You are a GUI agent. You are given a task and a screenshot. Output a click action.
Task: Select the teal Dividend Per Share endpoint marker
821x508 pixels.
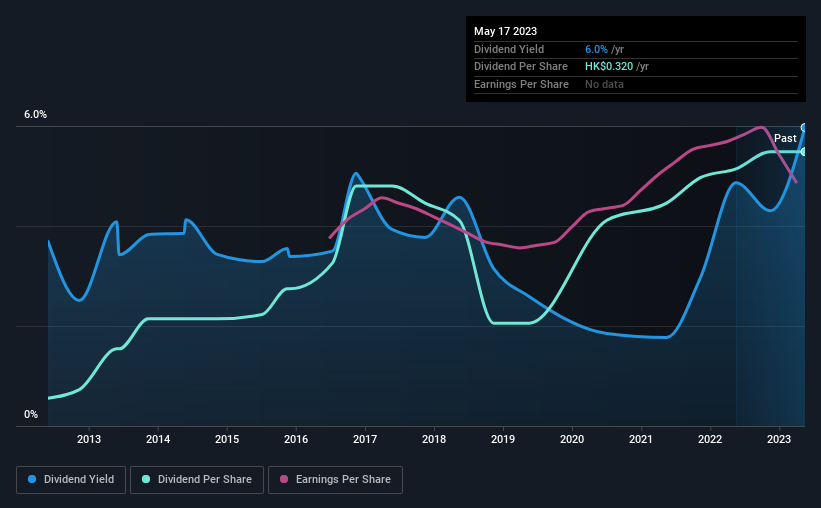click(x=804, y=152)
